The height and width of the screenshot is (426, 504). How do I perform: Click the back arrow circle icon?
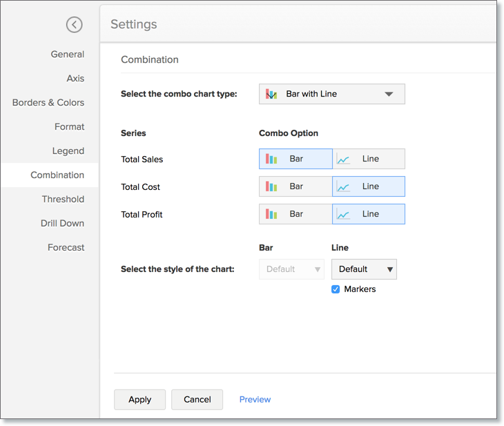(74, 25)
